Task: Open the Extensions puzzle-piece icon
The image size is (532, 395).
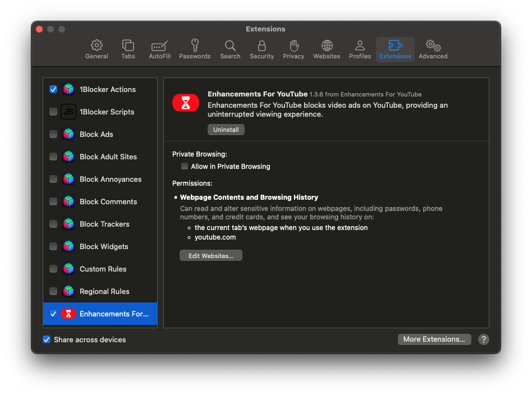Action: pyautogui.click(x=395, y=45)
